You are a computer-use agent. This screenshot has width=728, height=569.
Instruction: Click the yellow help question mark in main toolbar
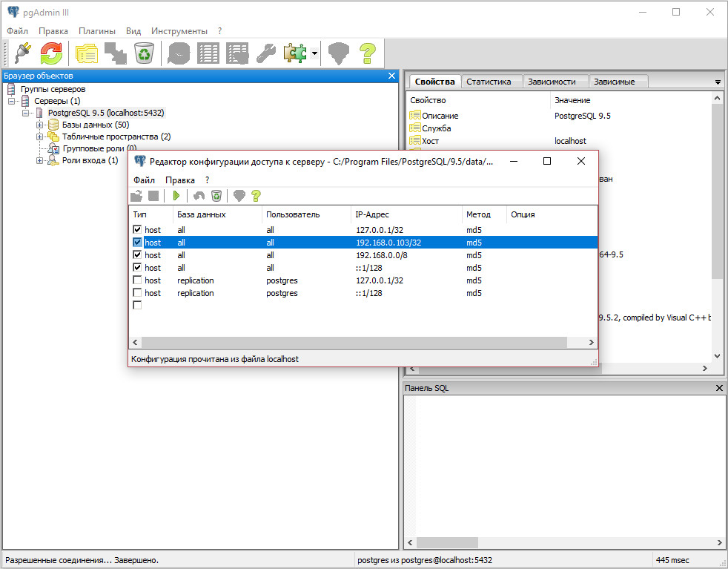(x=368, y=53)
